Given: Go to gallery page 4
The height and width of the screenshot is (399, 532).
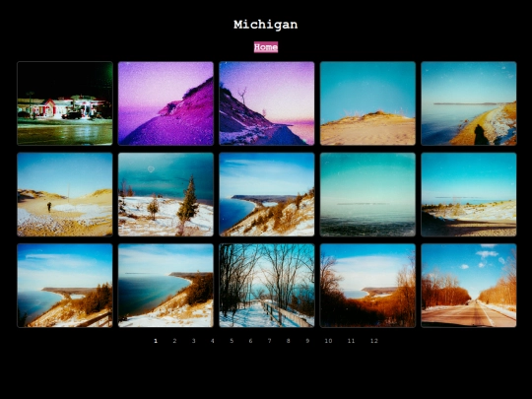Looking at the screenshot, I should pos(213,341).
